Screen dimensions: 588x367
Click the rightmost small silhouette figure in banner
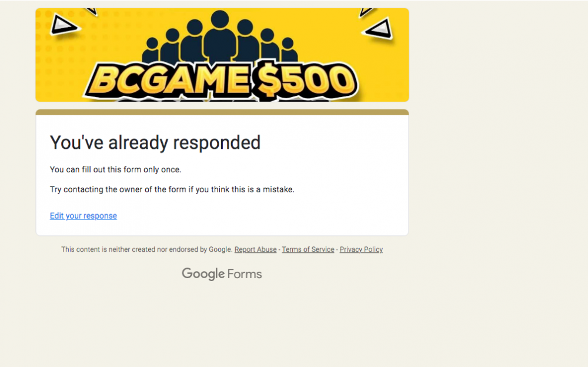tap(288, 51)
